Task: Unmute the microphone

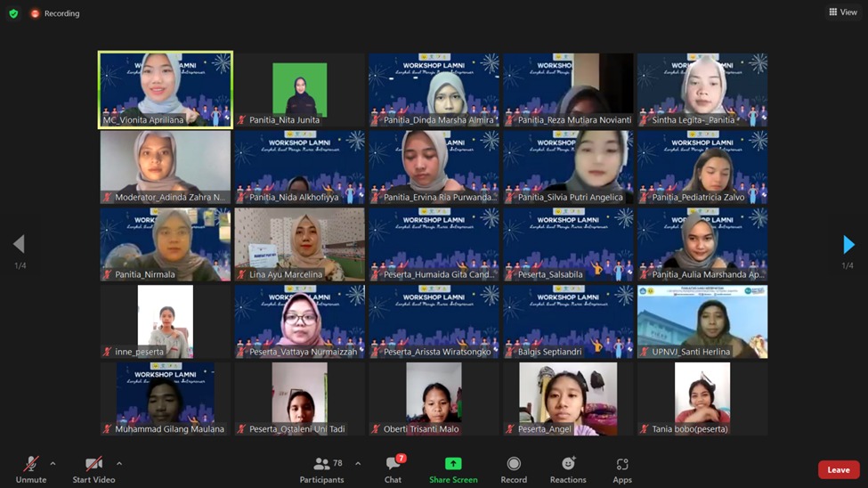Action: pyautogui.click(x=30, y=469)
